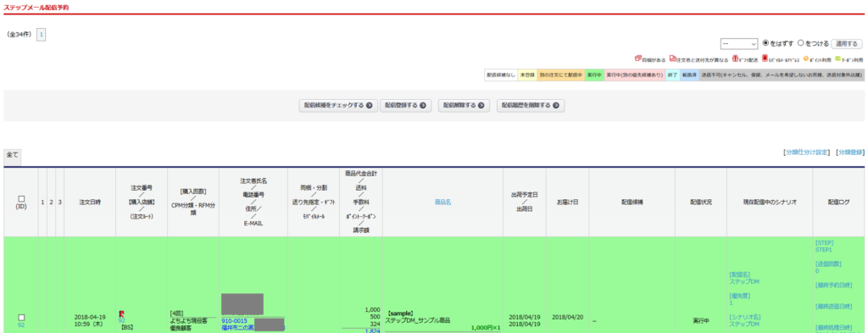868x333 pixels.
Task: Select the をつける radio option
Action: click(800, 43)
